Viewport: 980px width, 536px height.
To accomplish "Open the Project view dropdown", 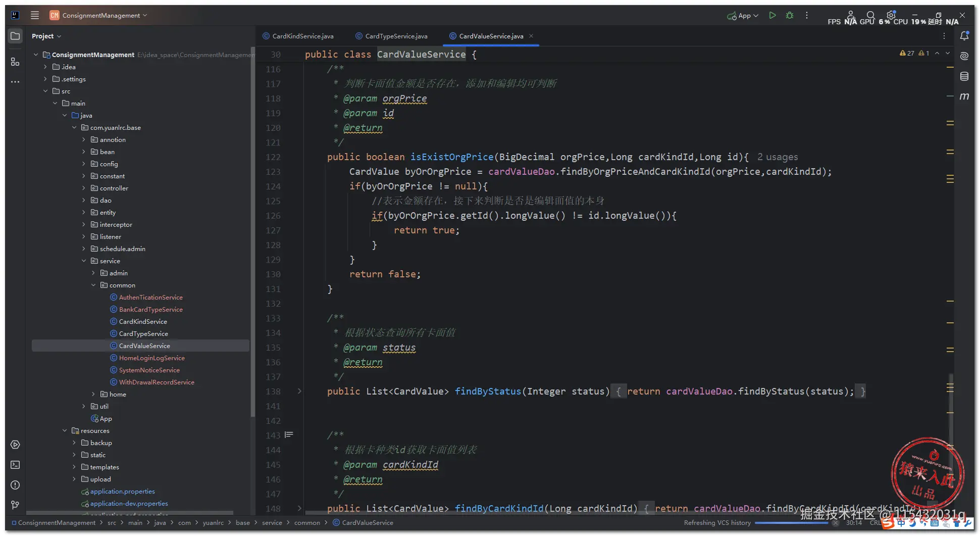I will [46, 36].
